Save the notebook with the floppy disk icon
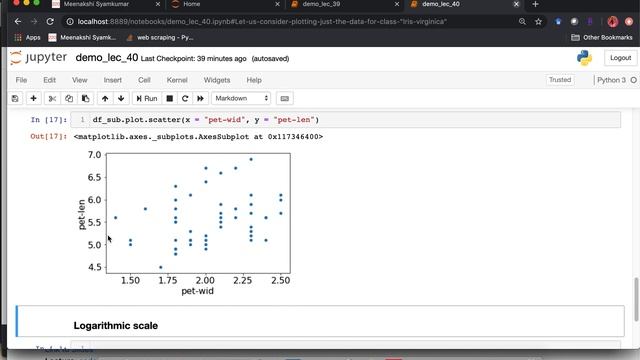Image resolution: width=640 pixels, height=360 pixels. click(15, 98)
